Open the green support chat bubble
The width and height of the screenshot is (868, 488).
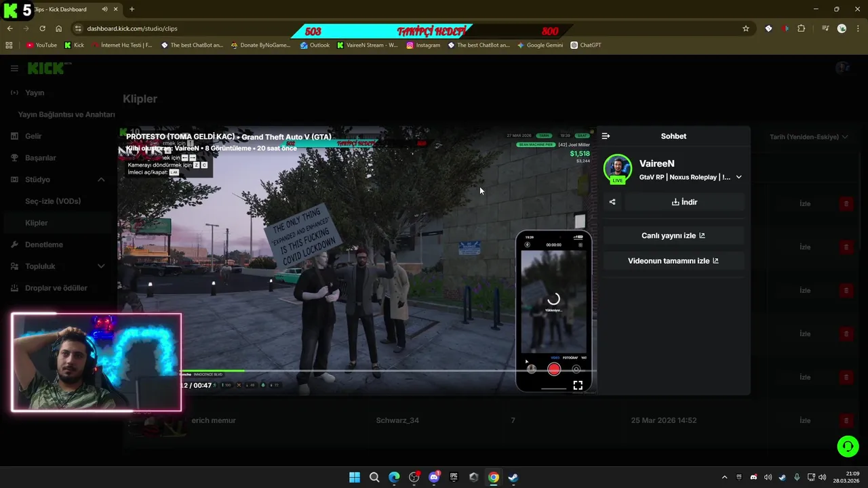848,446
